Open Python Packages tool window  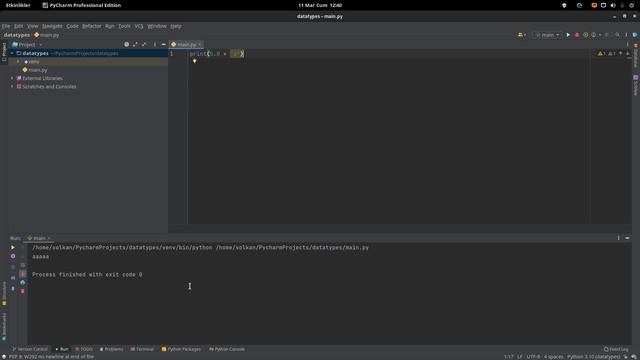point(181,349)
